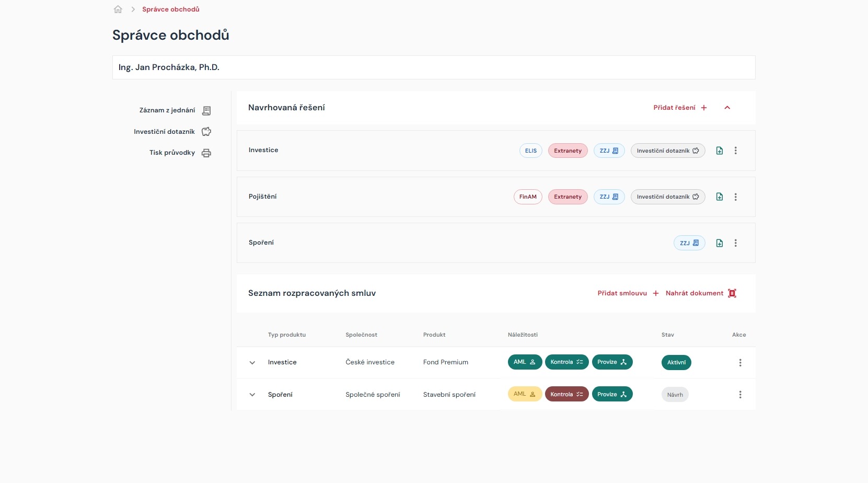Expand the Spoření contract row
868x483 pixels.
(252, 395)
